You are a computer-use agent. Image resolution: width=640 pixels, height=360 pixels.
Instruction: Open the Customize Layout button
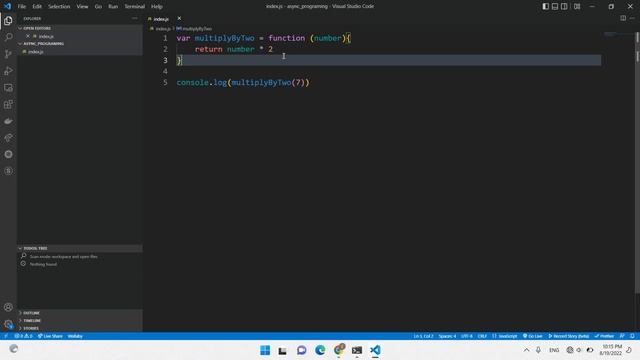tap(577, 6)
